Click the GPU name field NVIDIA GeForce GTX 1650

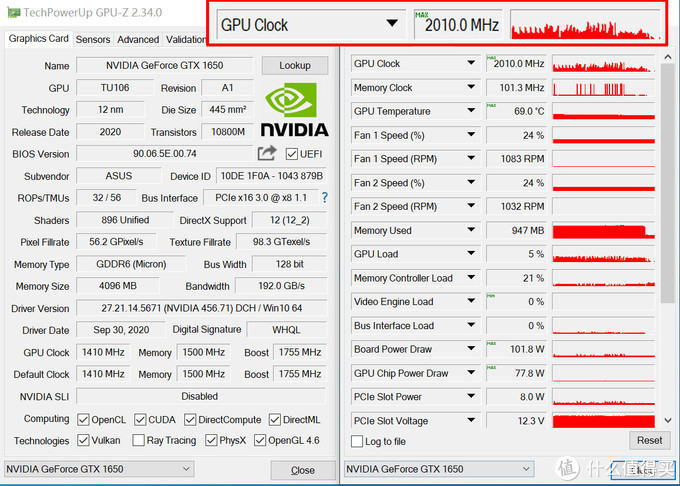coord(164,65)
